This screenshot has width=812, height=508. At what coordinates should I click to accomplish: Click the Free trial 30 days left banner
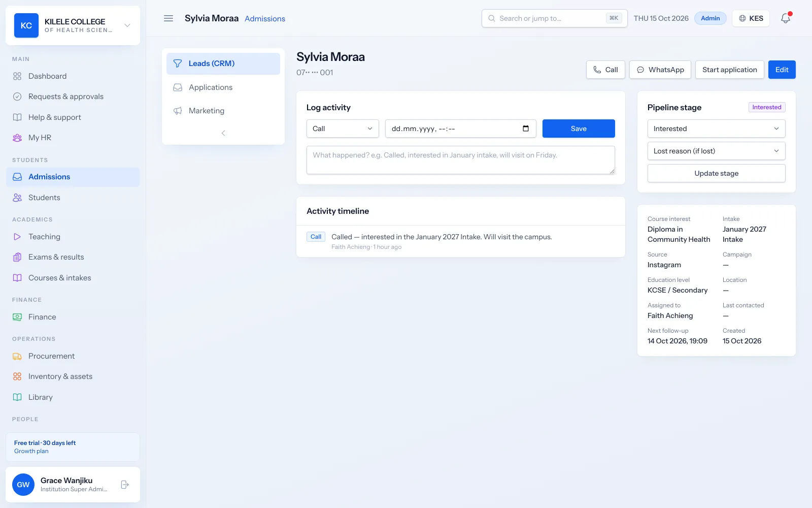(x=73, y=447)
